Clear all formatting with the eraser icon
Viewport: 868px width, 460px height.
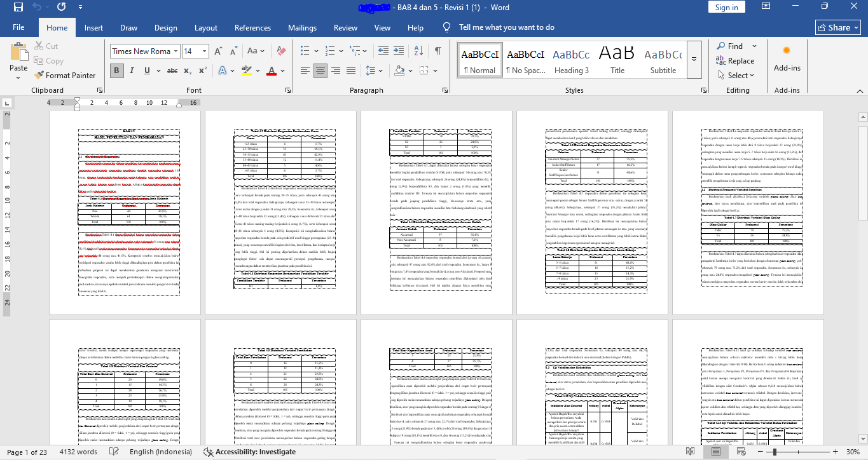pos(280,50)
